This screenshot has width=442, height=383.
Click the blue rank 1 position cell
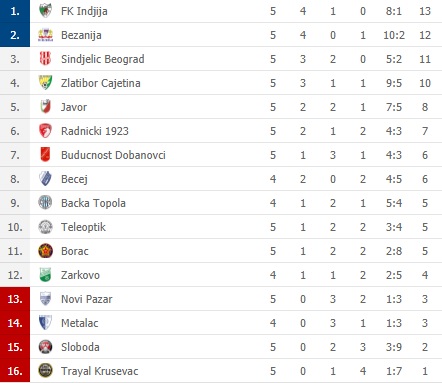pos(15,11)
